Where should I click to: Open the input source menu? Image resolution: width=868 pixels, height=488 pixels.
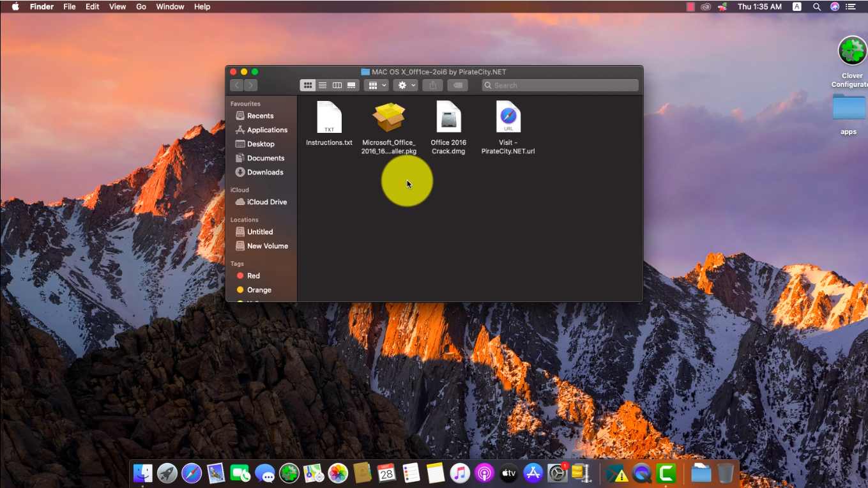[797, 6]
